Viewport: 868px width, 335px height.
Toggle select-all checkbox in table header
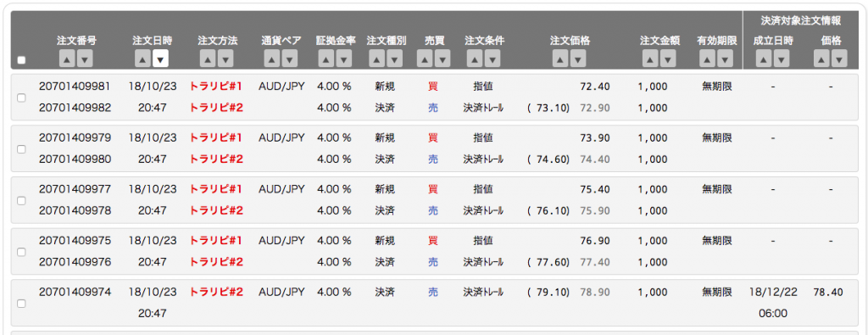tap(21, 60)
